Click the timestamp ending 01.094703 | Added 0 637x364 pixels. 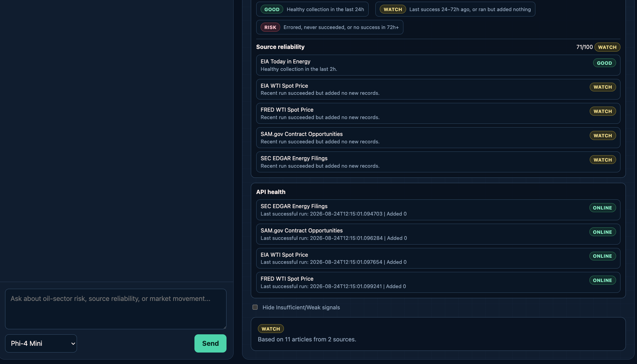(x=334, y=214)
